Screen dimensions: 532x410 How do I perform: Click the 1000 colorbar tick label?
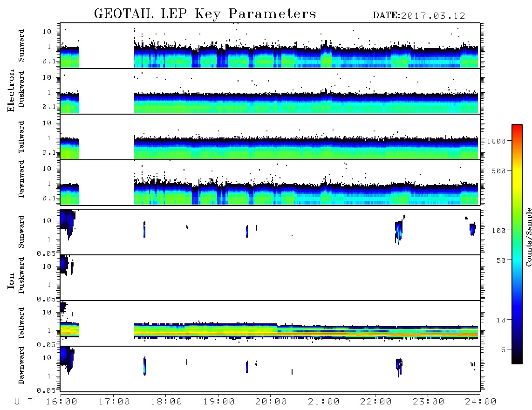497,141
